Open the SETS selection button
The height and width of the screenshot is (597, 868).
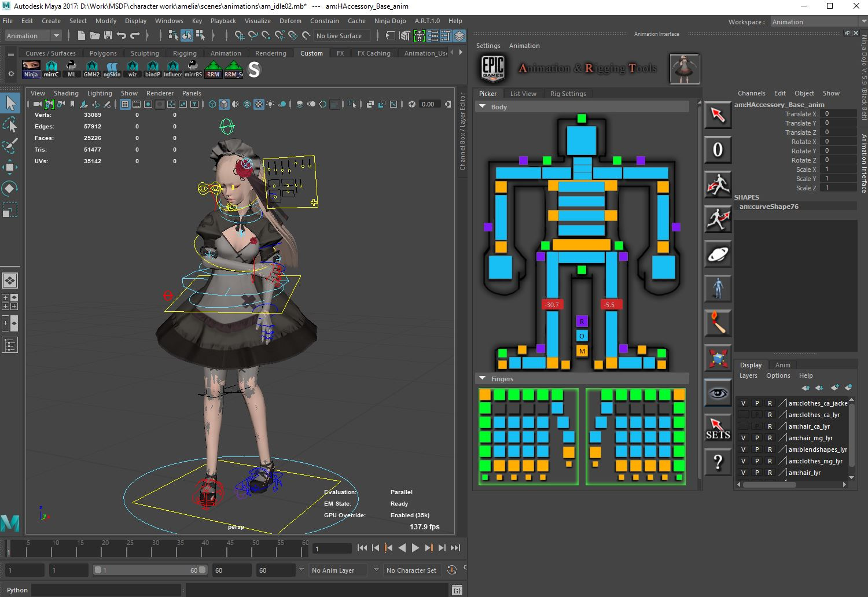[718, 428]
